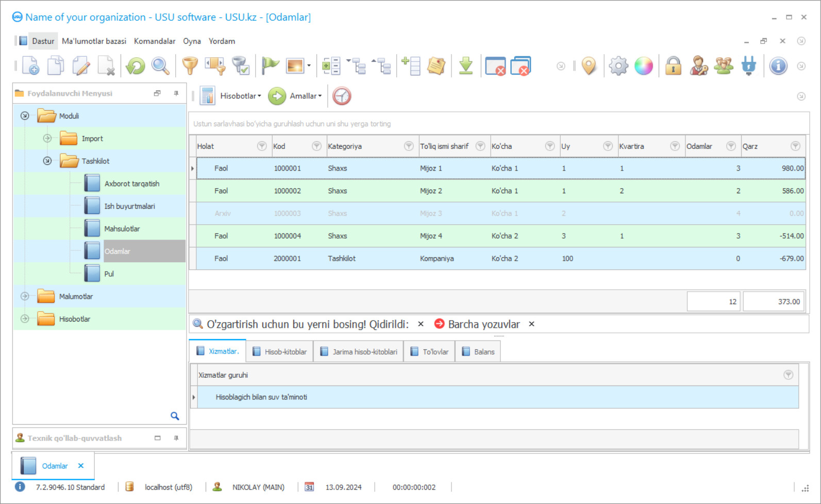Click the yellow sticky notes icon
The image size is (821, 504).
pos(437,66)
